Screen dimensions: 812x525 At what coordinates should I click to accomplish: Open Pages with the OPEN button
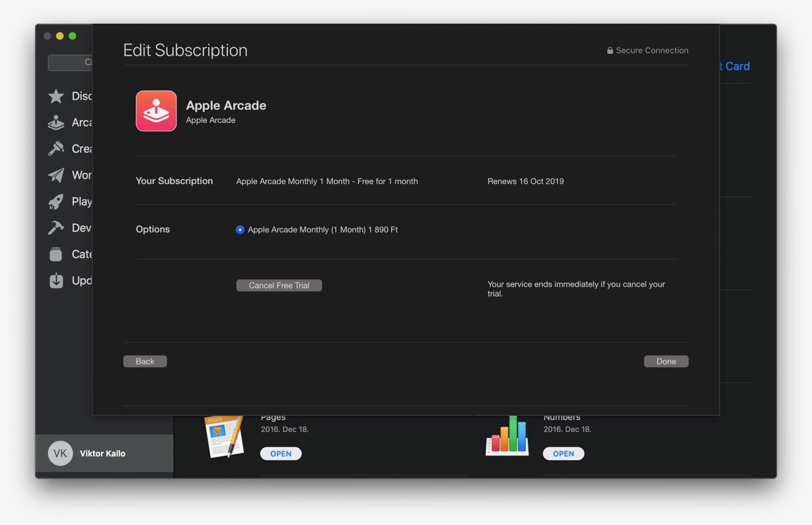click(x=281, y=453)
